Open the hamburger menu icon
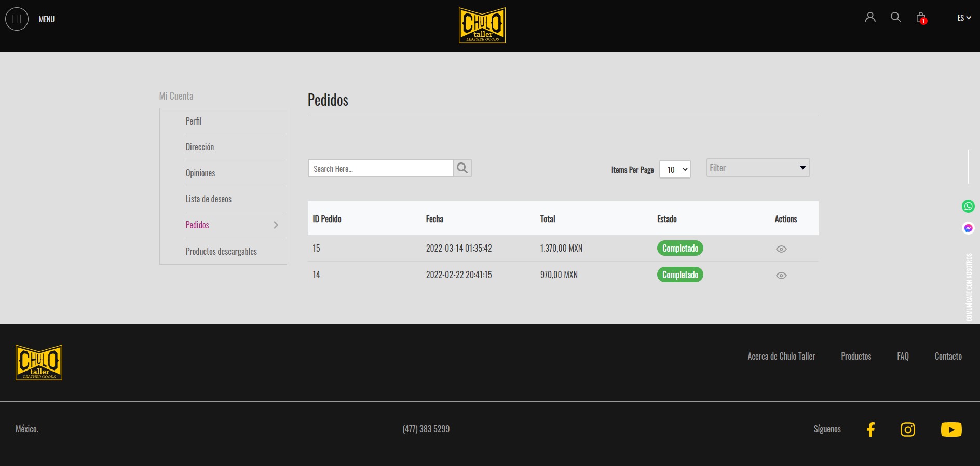The height and width of the screenshot is (466, 980). click(17, 19)
